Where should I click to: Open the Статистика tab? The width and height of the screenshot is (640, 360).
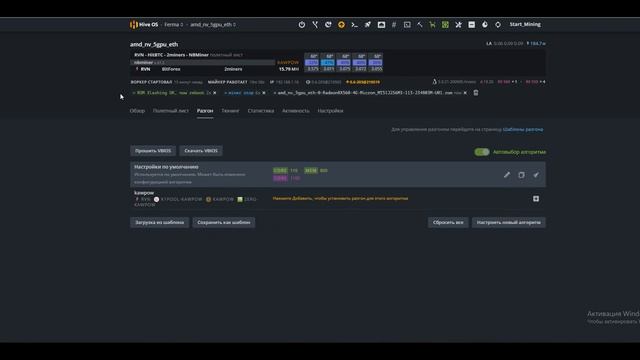(x=261, y=111)
